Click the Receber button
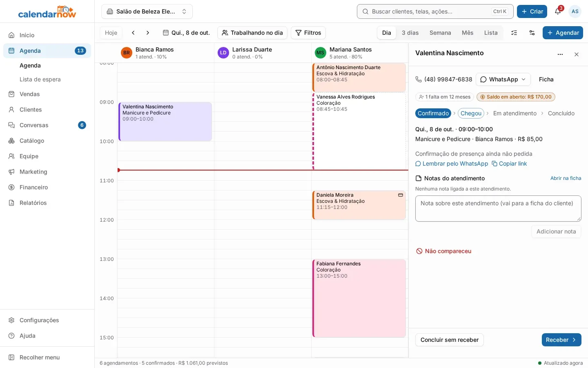This screenshot has height=368, width=588. pyautogui.click(x=561, y=340)
